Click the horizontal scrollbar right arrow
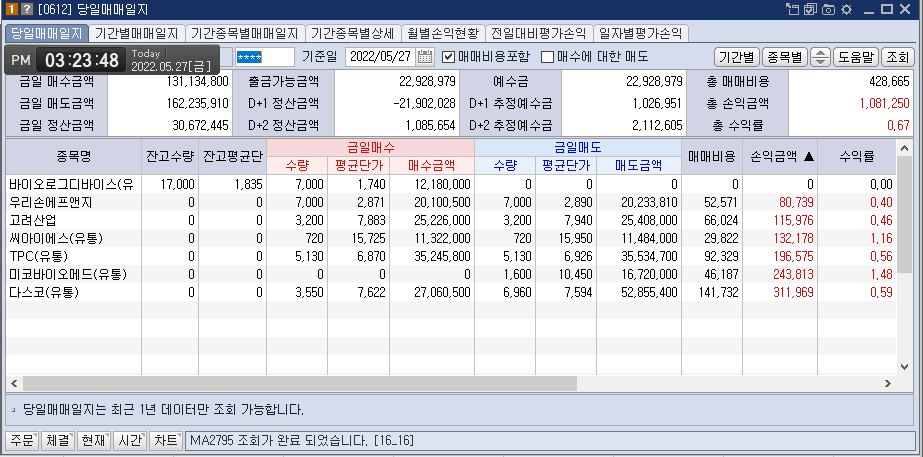Viewport: 923px width, 457px height. 886,384
